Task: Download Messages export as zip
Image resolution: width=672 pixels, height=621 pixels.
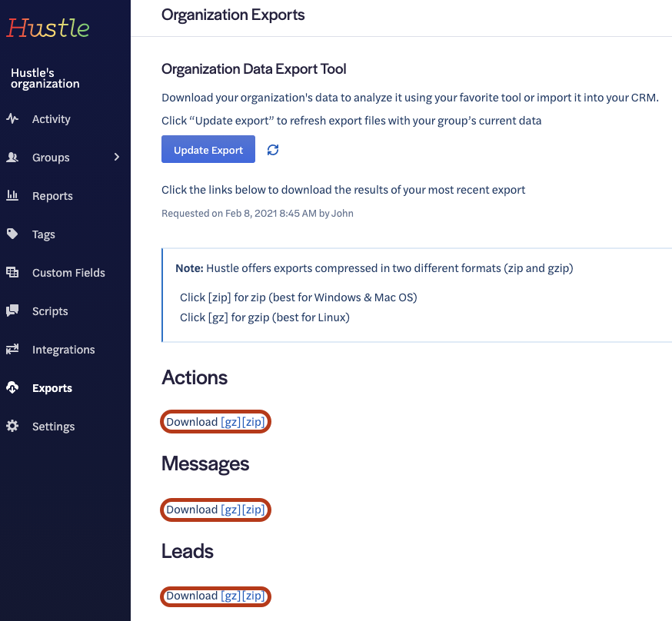Action: (x=254, y=510)
